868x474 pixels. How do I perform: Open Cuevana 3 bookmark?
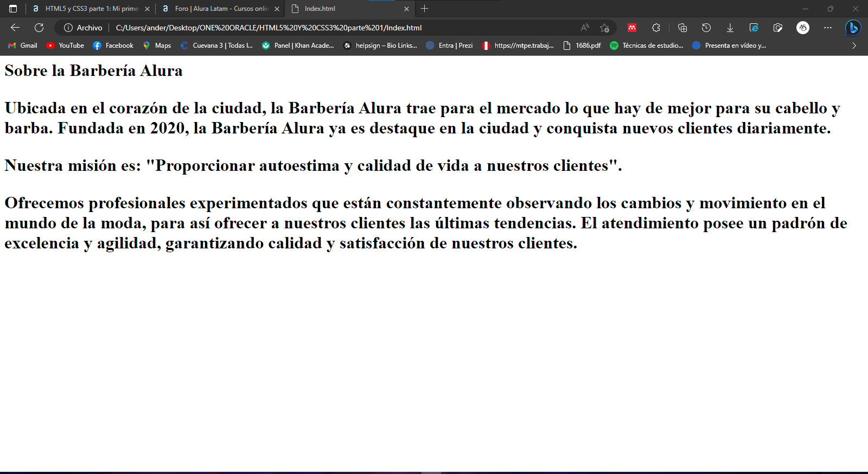click(x=216, y=46)
